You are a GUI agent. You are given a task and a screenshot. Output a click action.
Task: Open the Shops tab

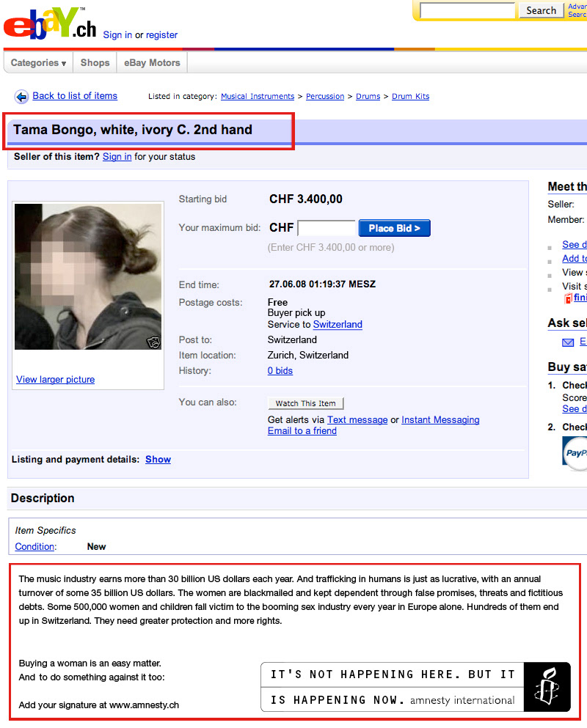pos(95,62)
